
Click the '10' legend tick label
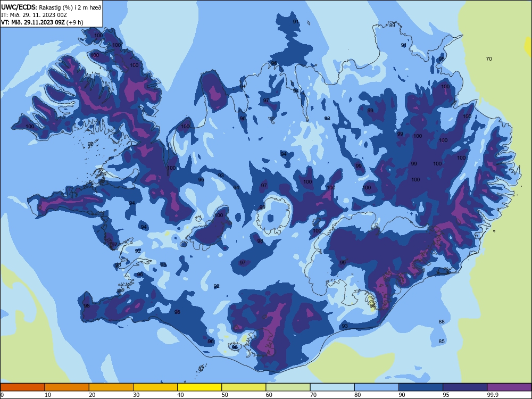tap(48, 395)
